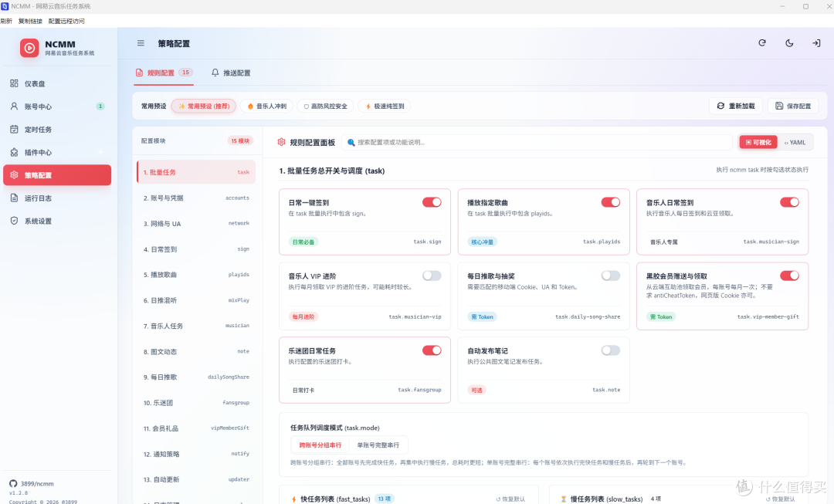Click the GitHub icon next to 3899/ncmm

click(13, 484)
